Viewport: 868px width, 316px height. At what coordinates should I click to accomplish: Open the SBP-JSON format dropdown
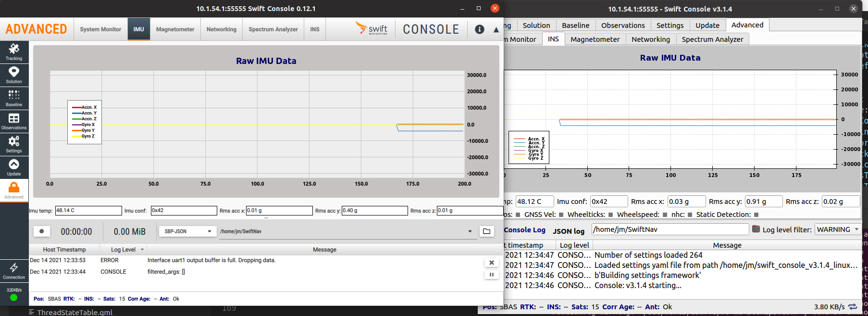point(188,231)
